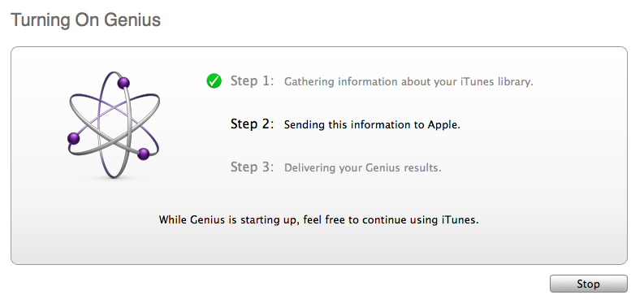Click Delivering your Genius results text
The height and width of the screenshot is (308, 644).
pos(363,168)
